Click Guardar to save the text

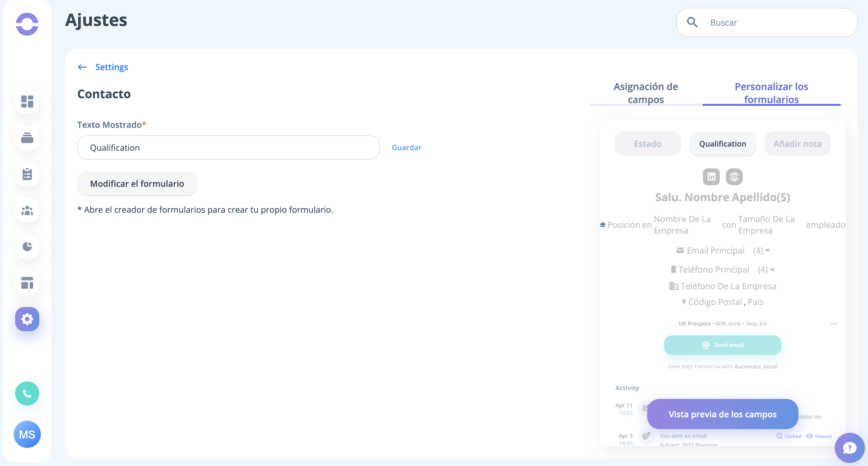pos(406,147)
